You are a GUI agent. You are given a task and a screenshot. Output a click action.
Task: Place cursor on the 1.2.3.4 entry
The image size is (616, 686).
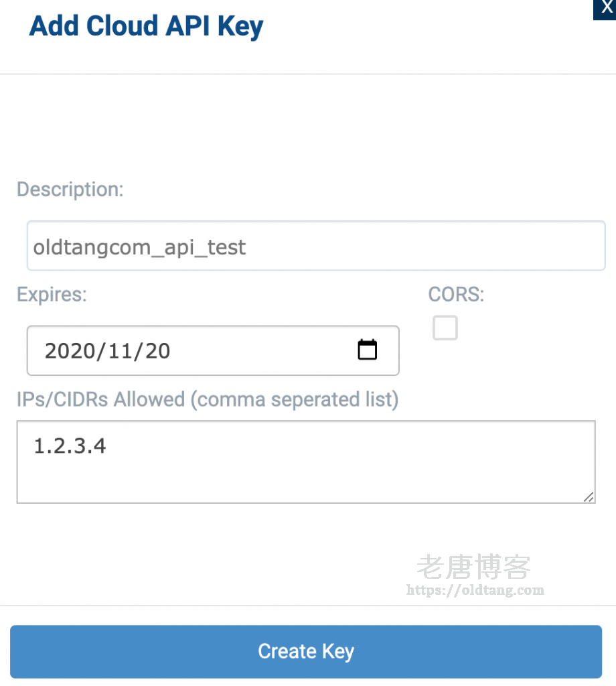pos(70,445)
